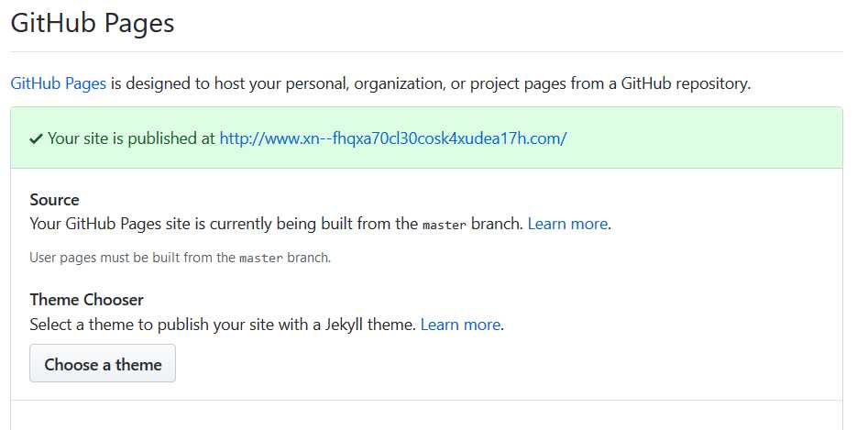Click the green checkmark published icon
Screen dimensions: 868x430
[36, 139]
